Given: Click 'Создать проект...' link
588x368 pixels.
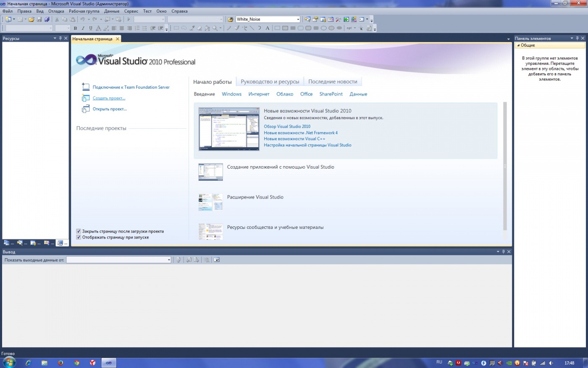Looking at the screenshot, I should pos(109,98).
